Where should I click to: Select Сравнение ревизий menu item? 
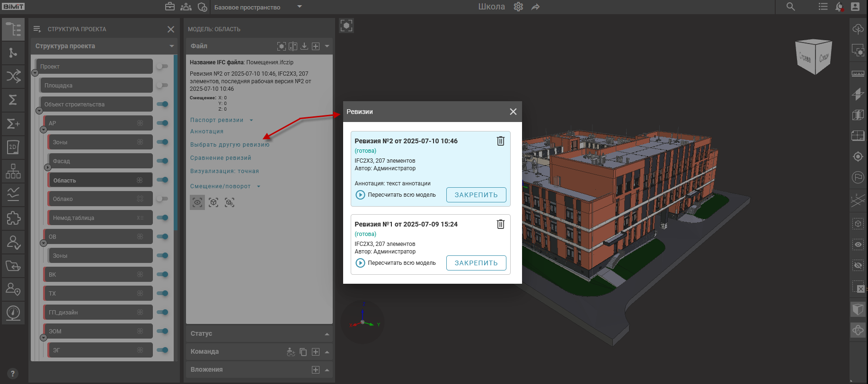[x=221, y=158]
